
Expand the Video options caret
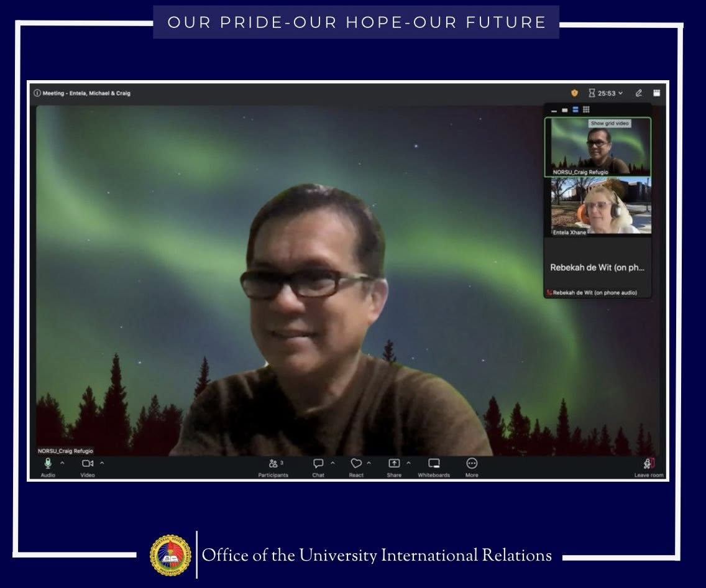tap(102, 463)
